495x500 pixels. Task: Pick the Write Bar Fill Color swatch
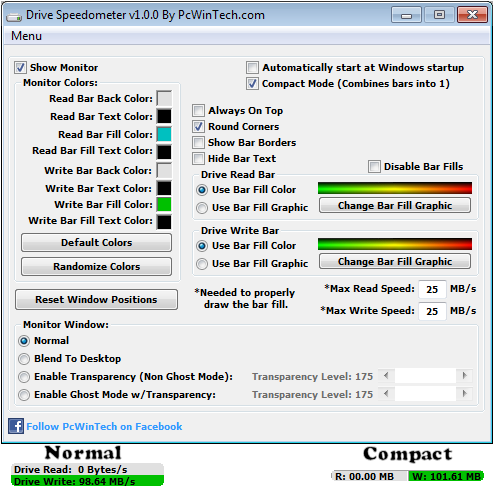pyautogui.click(x=164, y=204)
